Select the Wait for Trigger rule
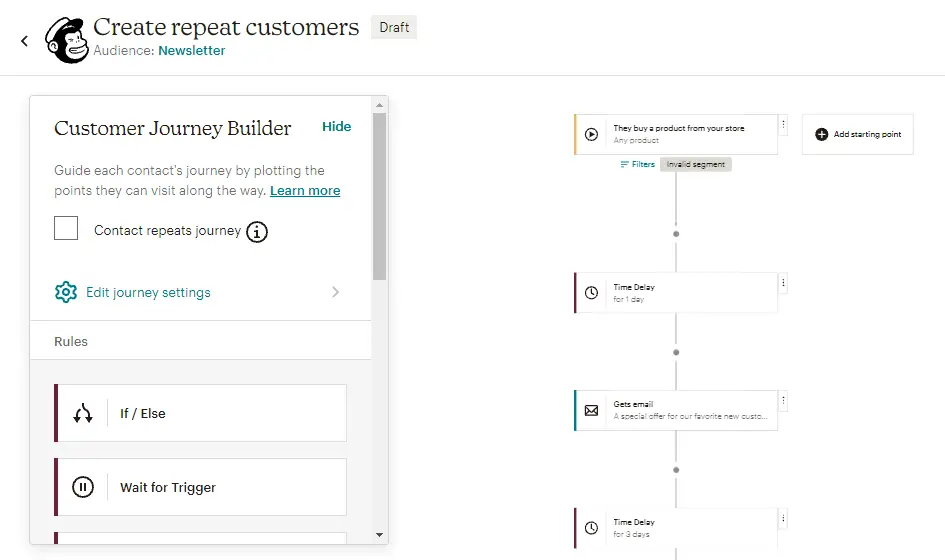This screenshot has width=945, height=560. [x=200, y=487]
